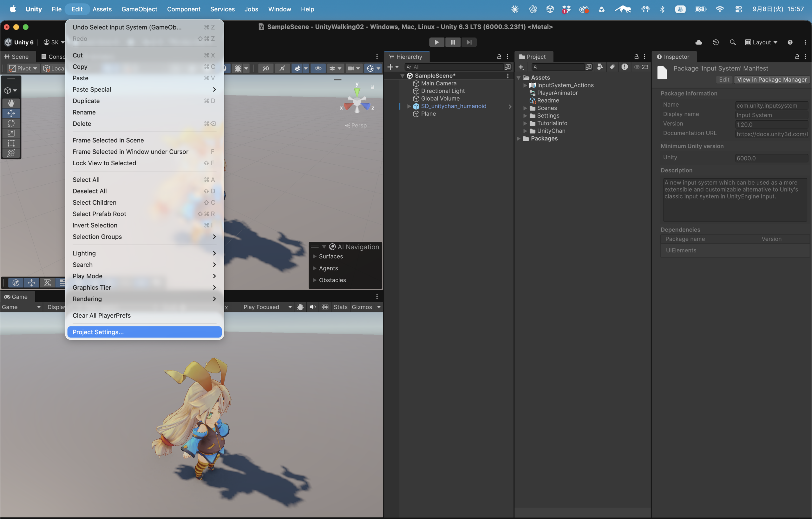812x519 pixels.
Task: Expand Obstacles in AI Navigation overlay
Action: pos(314,280)
